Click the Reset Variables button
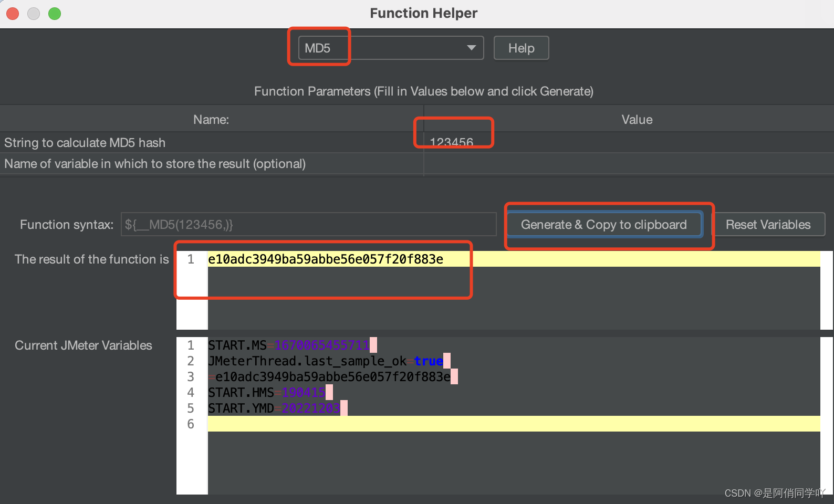The width and height of the screenshot is (834, 504). (x=768, y=225)
